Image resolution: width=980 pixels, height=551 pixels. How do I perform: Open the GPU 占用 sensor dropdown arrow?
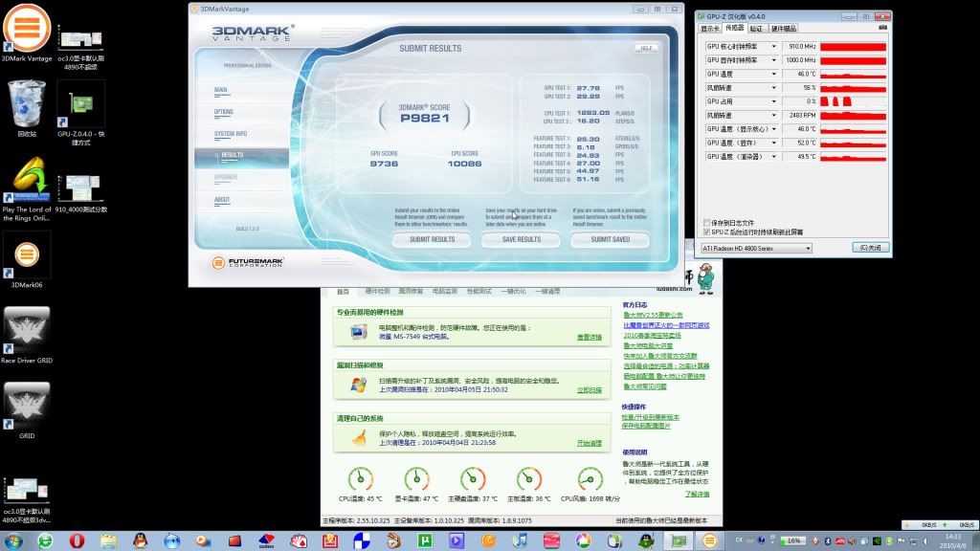tap(773, 100)
